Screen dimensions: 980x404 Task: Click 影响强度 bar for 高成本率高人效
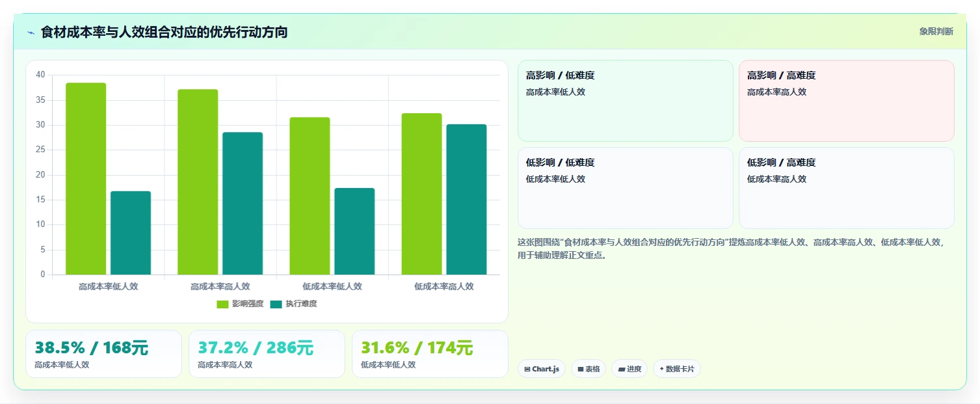click(x=198, y=182)
